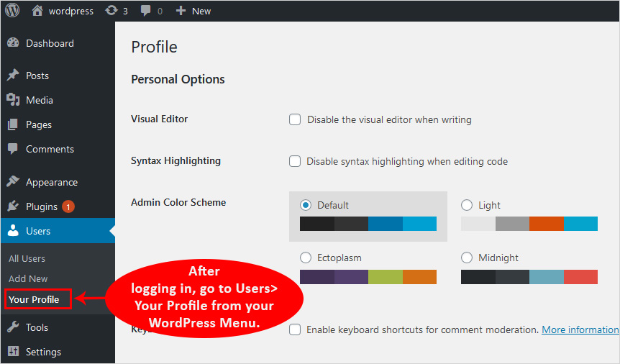This screenshot has height=364, width=620.
Task: Enable Disable the visual editor checkbox
Action: (295, 119)
